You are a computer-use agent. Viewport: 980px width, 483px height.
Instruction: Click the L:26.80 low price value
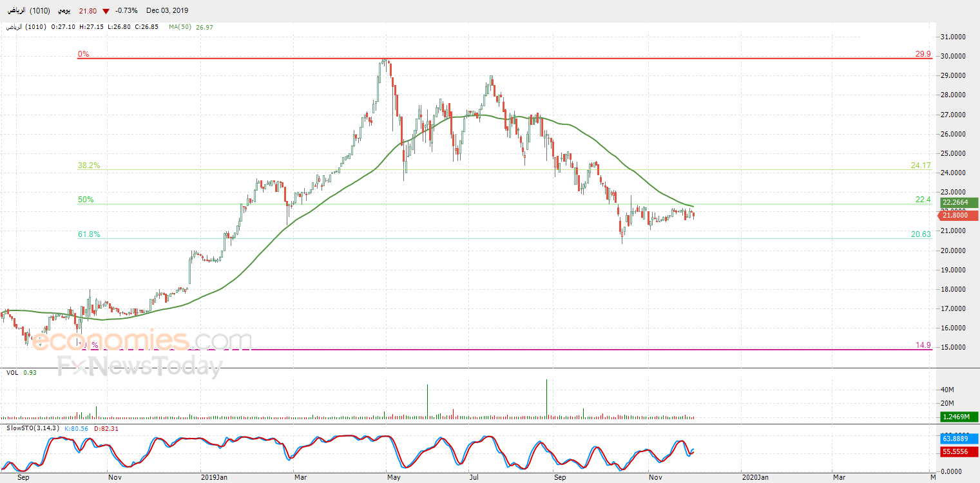[119, 27]
